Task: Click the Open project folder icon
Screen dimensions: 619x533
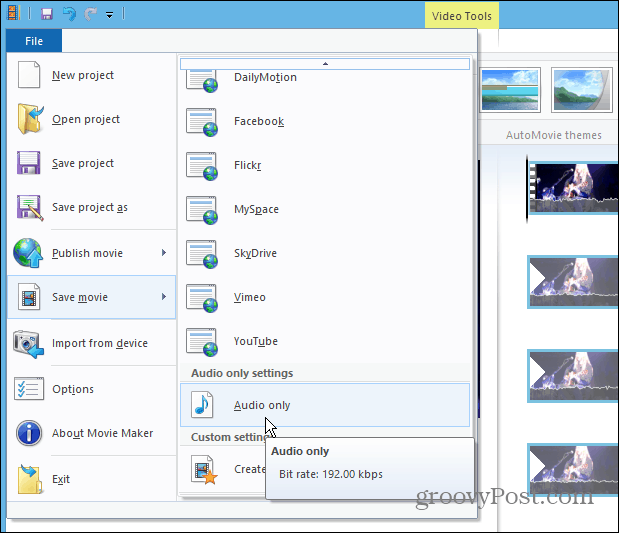Action: pyautogui.click(x=30, y=119)
